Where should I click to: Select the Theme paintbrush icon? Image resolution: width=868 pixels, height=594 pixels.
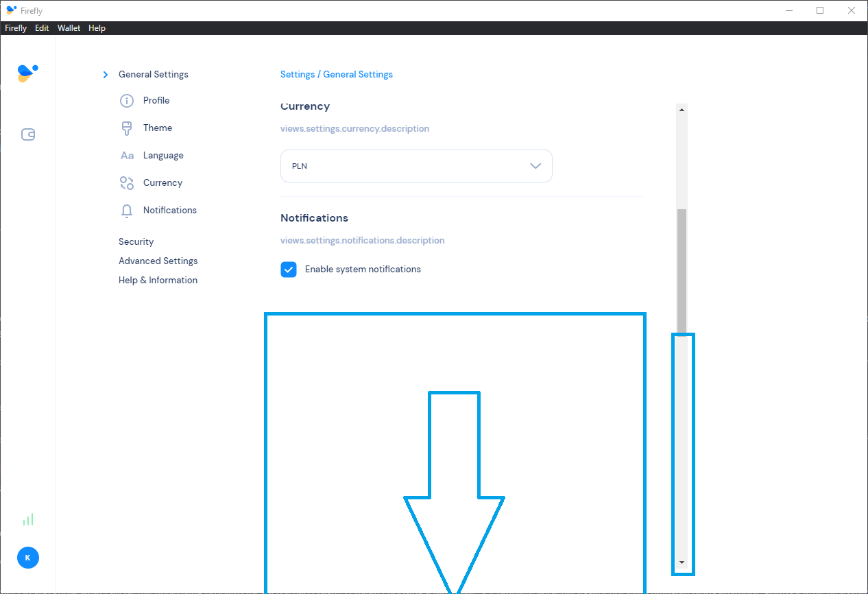(x=126, y=128)
